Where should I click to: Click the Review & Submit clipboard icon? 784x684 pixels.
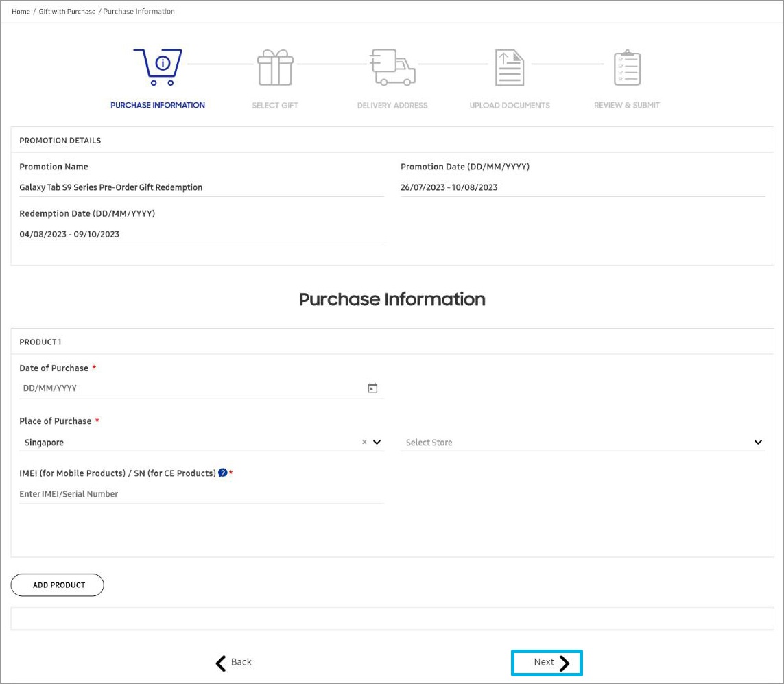[626, 67]
